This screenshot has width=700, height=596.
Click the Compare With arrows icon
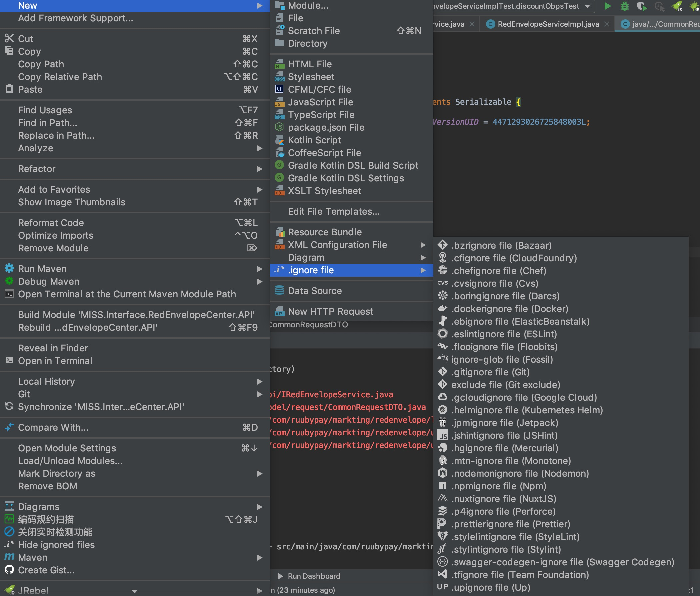pos(9,427)
